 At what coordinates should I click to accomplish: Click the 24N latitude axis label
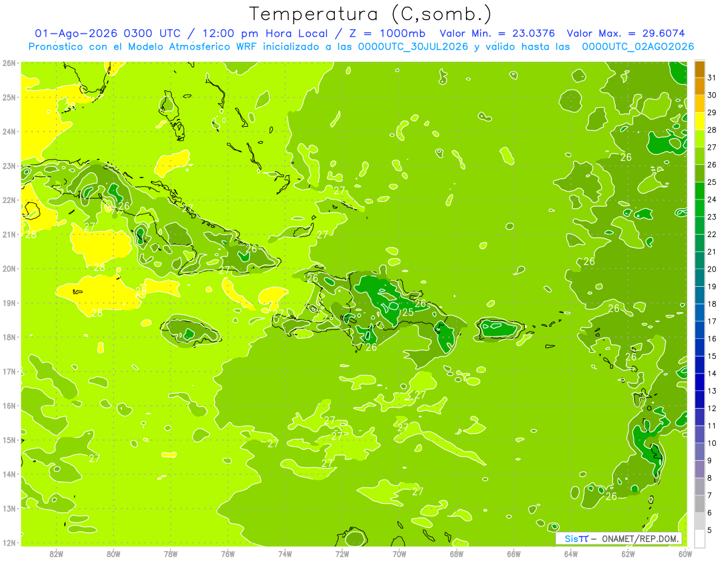[9, 132]
